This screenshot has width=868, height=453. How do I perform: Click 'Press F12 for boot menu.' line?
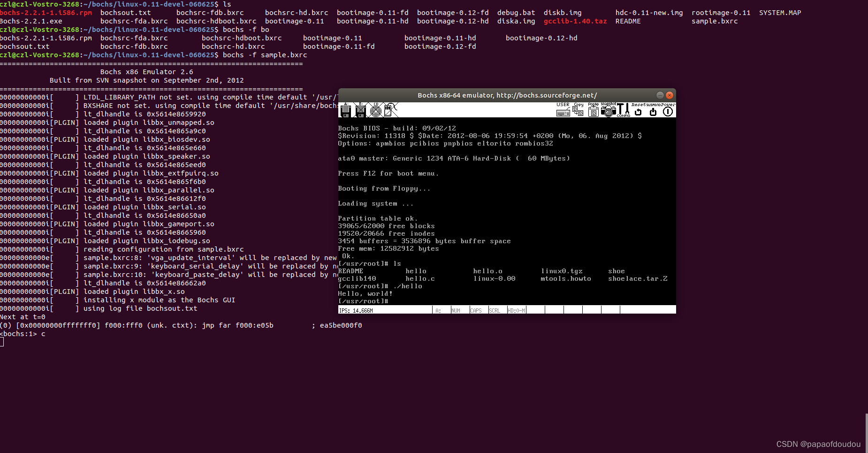pyautogui.click(x=388, y=173)
